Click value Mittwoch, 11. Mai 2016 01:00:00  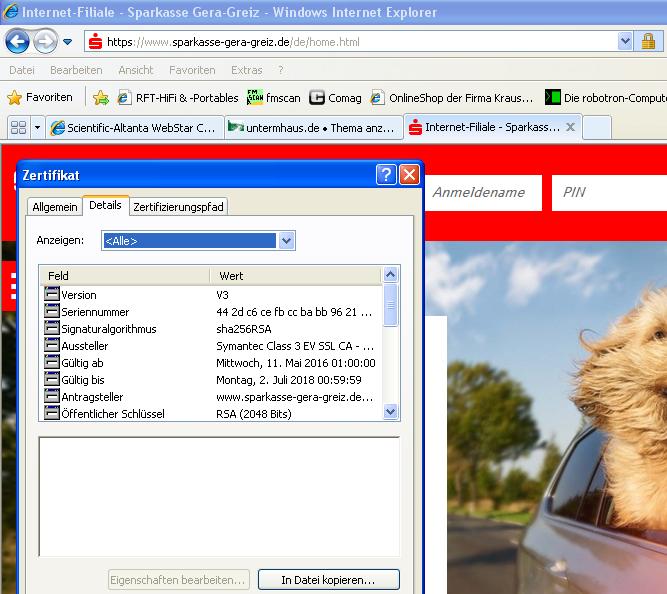[x=296, y=363]
